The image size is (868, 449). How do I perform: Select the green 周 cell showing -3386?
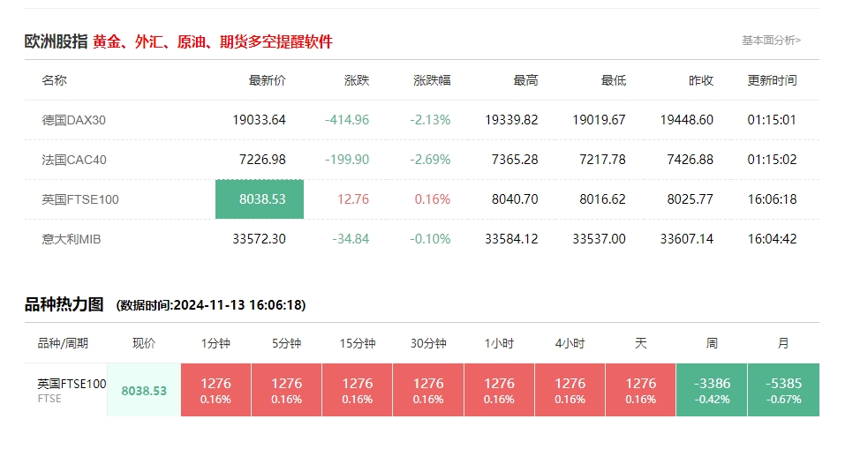(x=712, y=390)
